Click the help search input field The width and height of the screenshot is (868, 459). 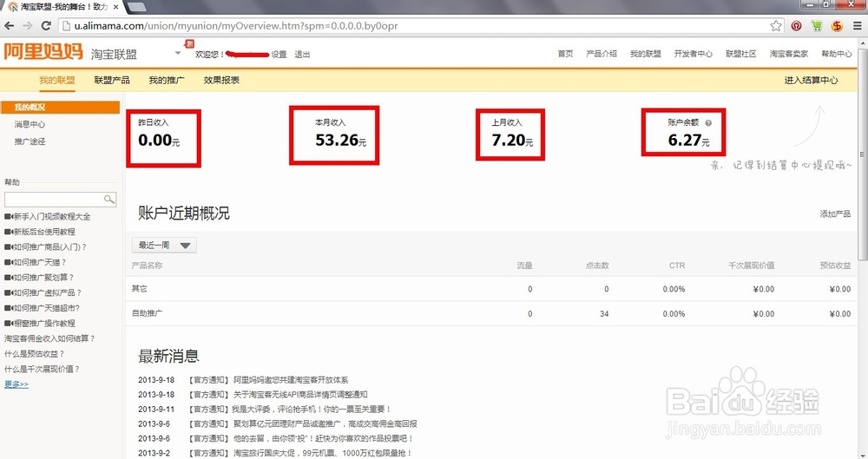(53, 199)
